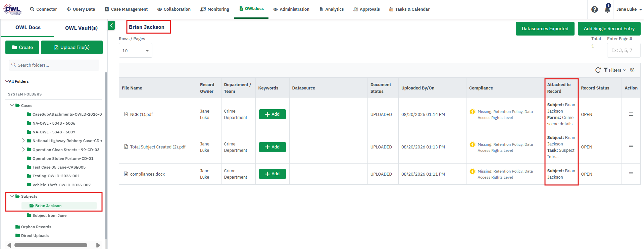The image size is (644, 249).
Task: Click the Create button
Action: pos(22,47)
